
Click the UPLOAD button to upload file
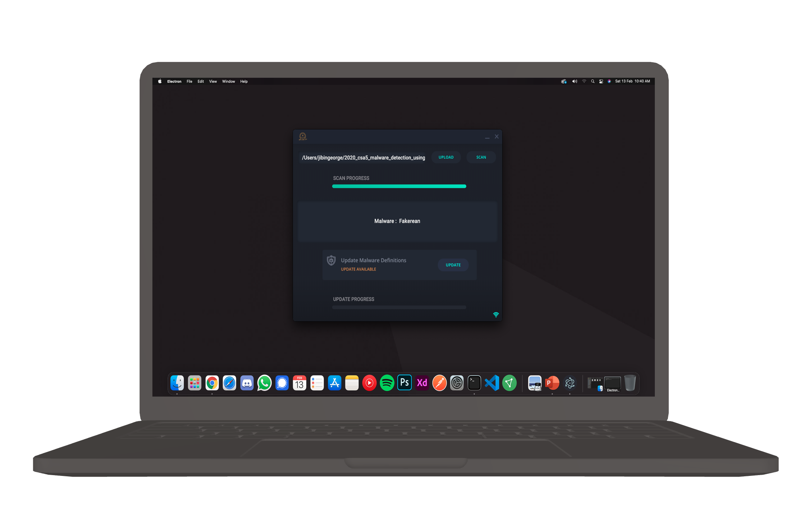pos(446,157)
